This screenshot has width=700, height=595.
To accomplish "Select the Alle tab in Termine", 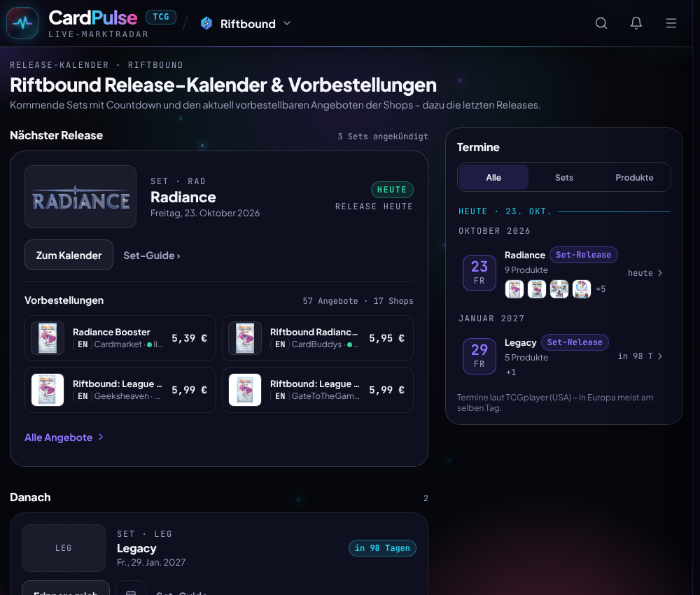I will click(x=493, y=177).
